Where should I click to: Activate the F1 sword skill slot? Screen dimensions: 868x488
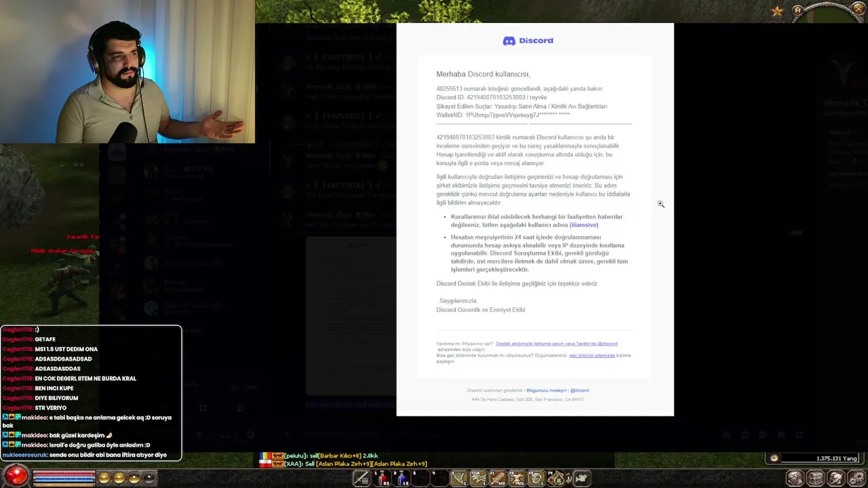[498, 479]
